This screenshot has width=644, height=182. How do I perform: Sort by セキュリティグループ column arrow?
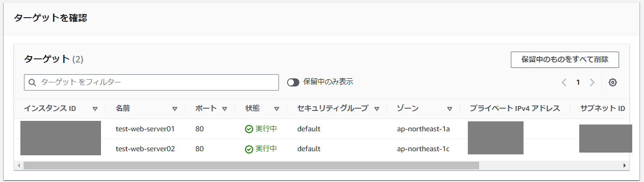[x=376, y=109]
